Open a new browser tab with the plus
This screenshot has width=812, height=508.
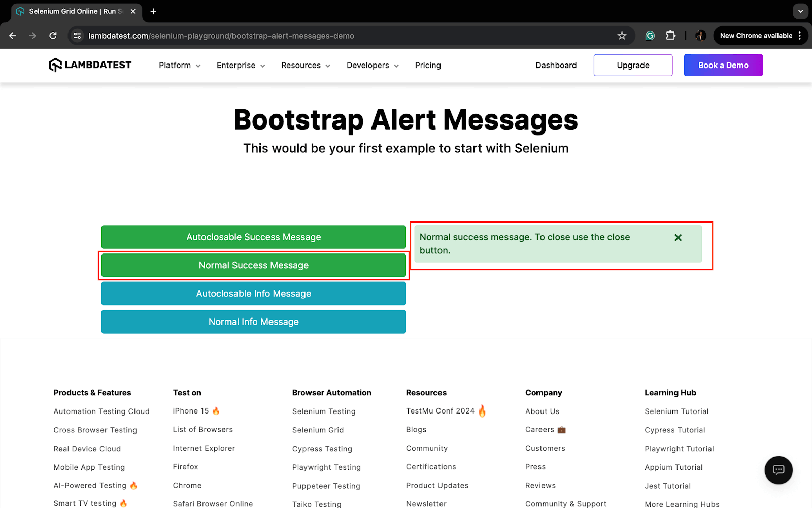[153, 11]
